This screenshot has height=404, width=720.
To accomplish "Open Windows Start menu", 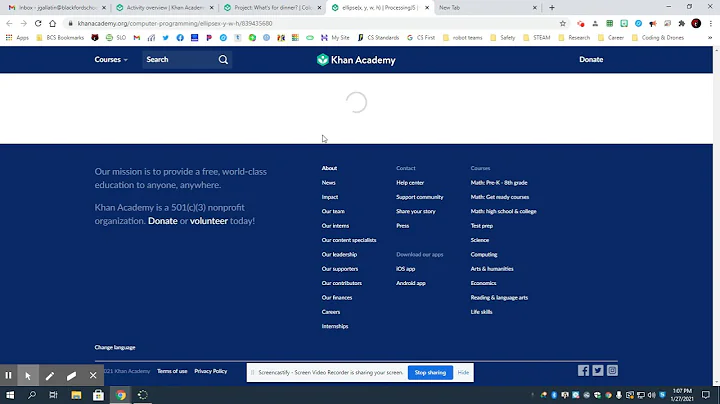I will point(10,395).
